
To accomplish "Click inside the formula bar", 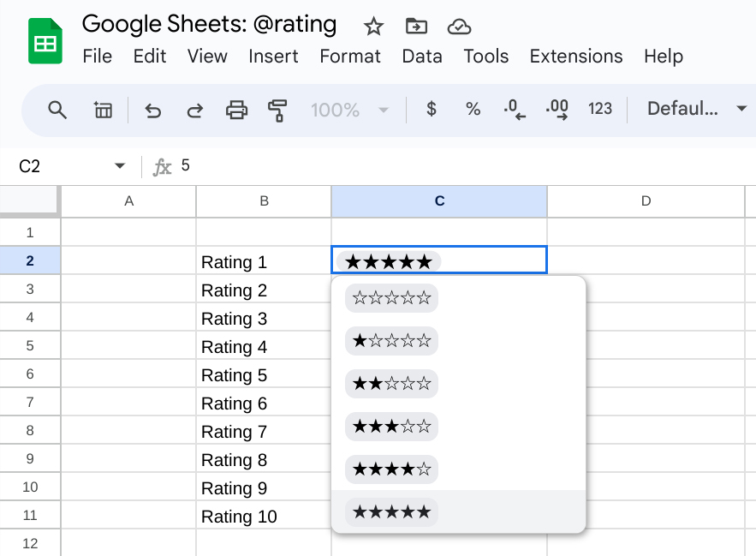I will point(257,166).
